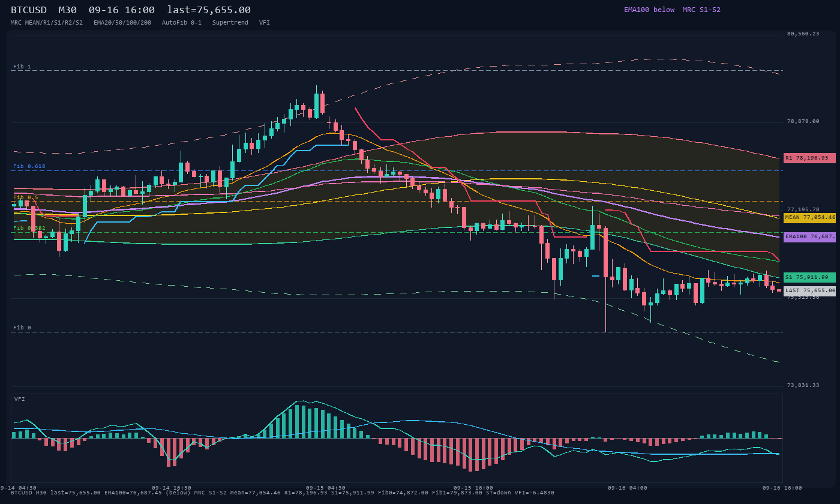The height and width of the screenshot is (504, 840).
Task: Click the 77,195.78 price axis label
Action: pos(803,209)
